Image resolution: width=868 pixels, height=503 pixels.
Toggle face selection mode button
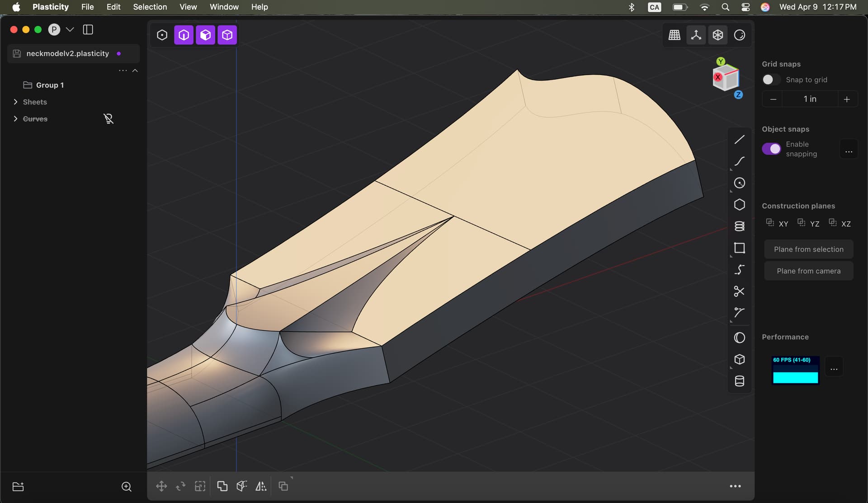point(205,35)
